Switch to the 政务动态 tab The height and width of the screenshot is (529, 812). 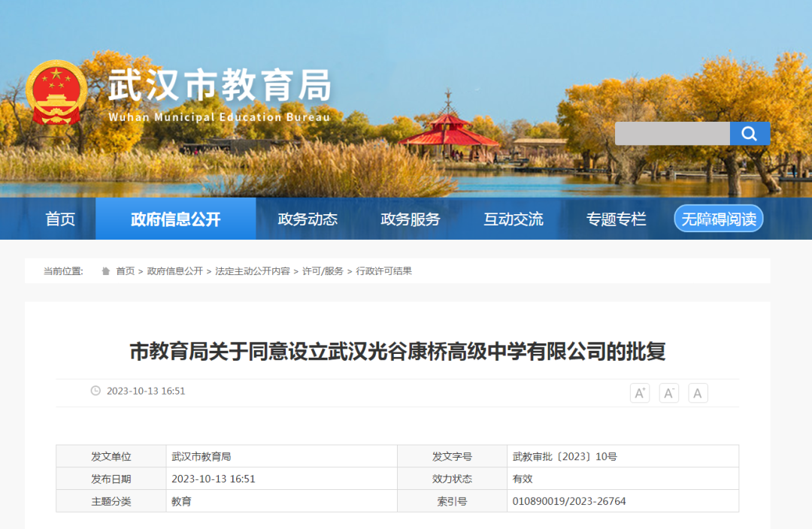pyautogui.click(x=308, y=219)
